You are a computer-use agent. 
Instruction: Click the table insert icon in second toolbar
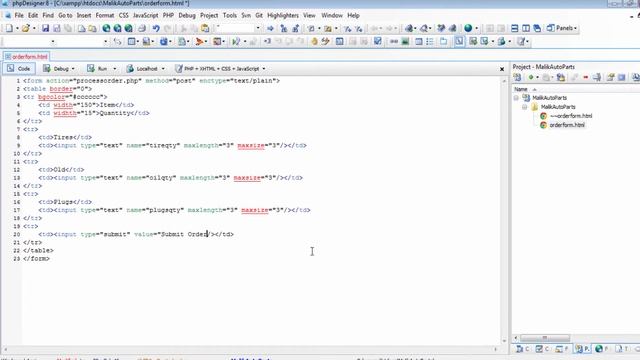(x=131, y=41)
